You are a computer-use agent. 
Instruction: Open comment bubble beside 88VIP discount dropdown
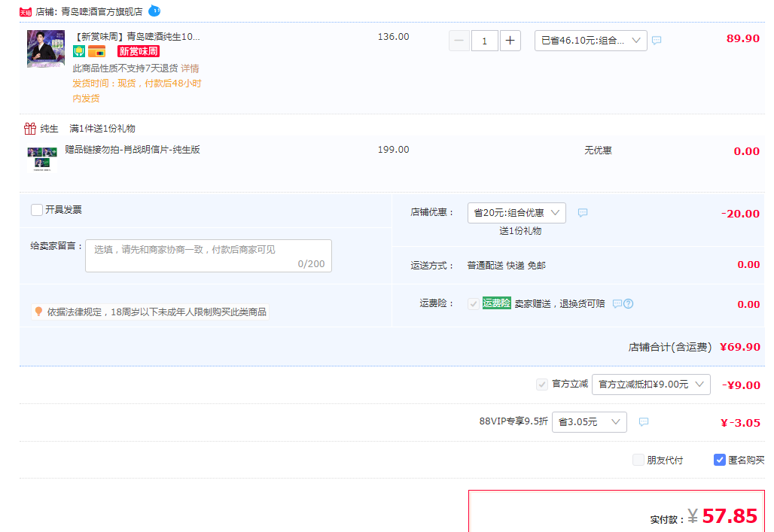[644, 422]
